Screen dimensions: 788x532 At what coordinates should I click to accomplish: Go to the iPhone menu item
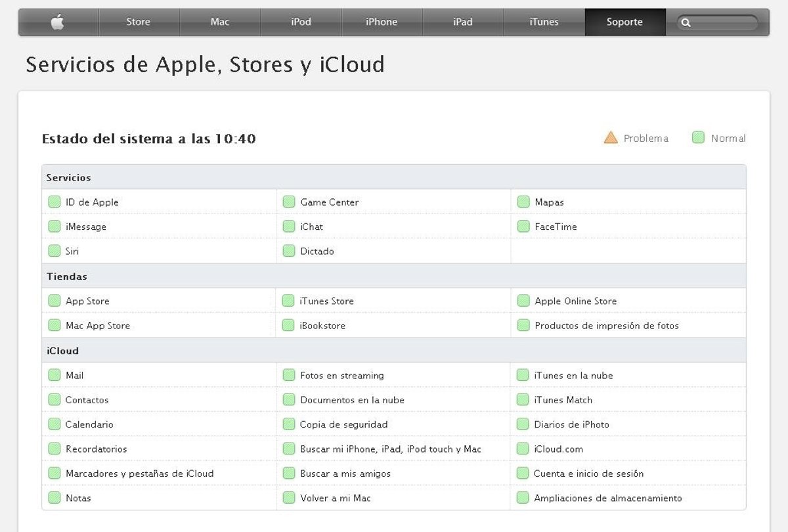[382, 22]
